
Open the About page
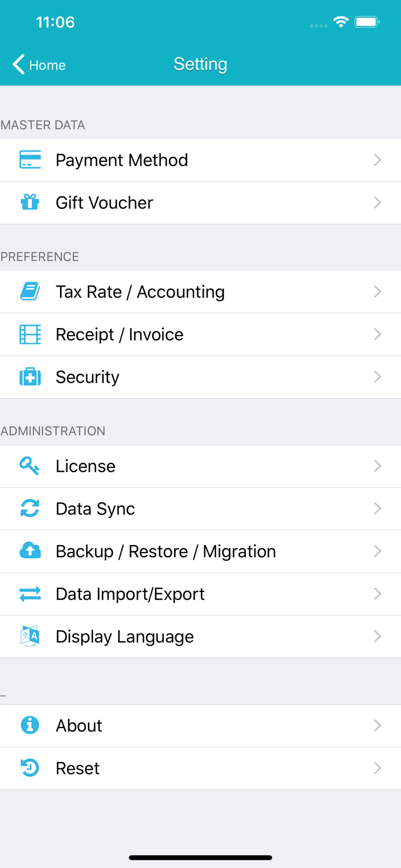pos(200,726)
